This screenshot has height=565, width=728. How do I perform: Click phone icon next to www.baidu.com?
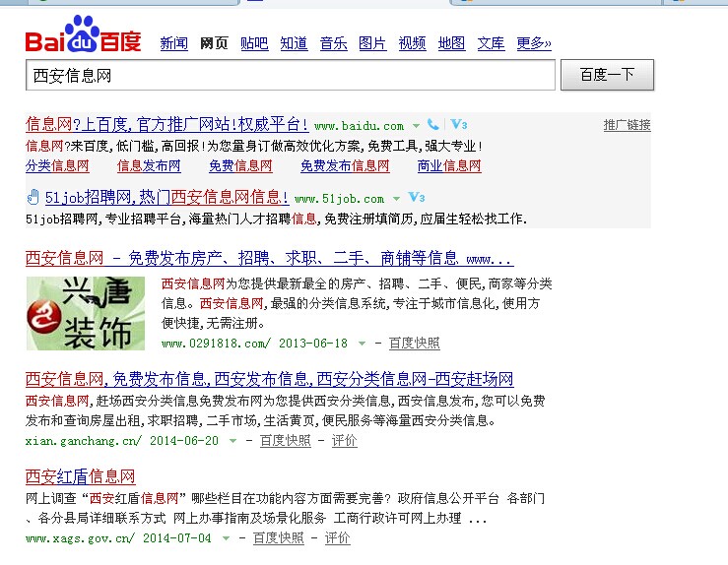432,125
